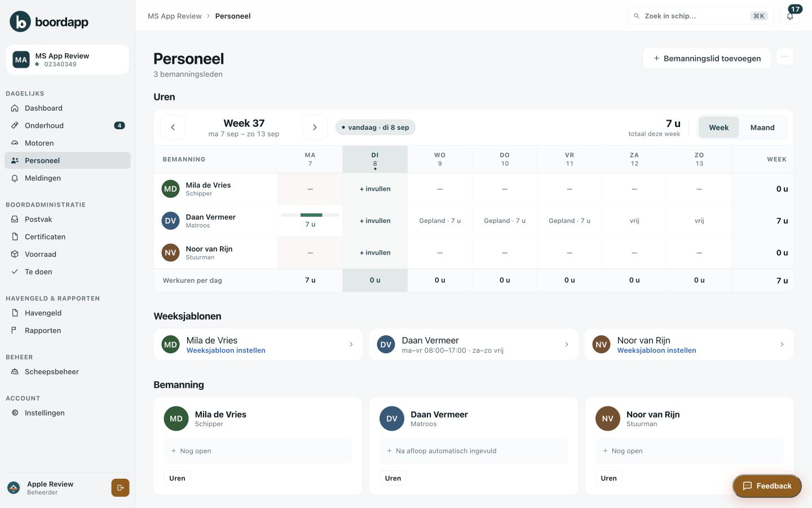Click the Zoek in schip search field
The width and height of the screenshot is (812, 508).
pyautogui.click(x=700, y=16)
